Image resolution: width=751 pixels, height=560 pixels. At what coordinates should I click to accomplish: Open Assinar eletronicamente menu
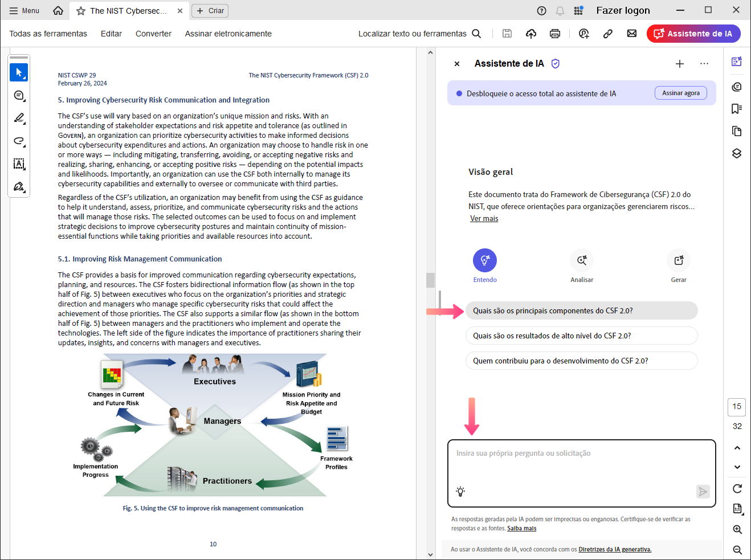click(228, 34)
